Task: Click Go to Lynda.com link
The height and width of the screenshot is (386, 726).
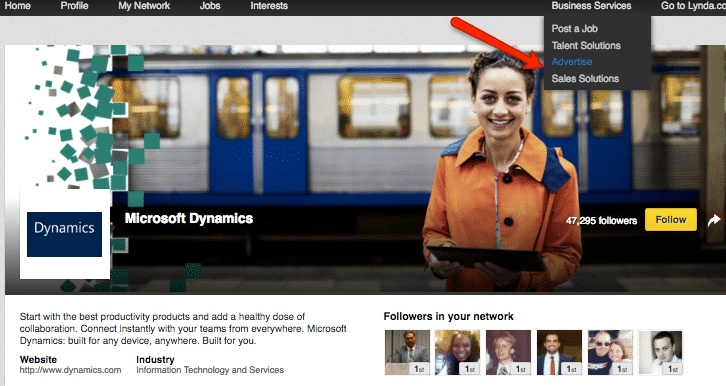Action: pos(693,6)
